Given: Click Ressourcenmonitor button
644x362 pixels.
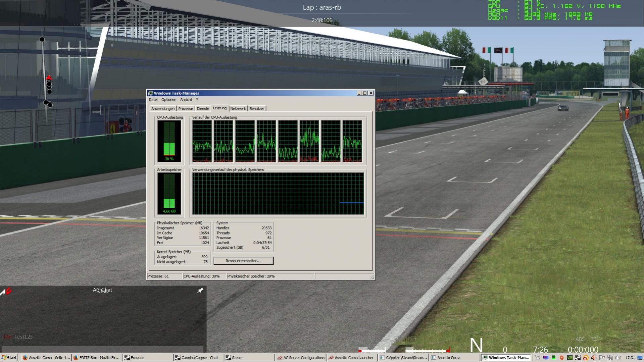Looking at the screenshot, I should point(243,261).
